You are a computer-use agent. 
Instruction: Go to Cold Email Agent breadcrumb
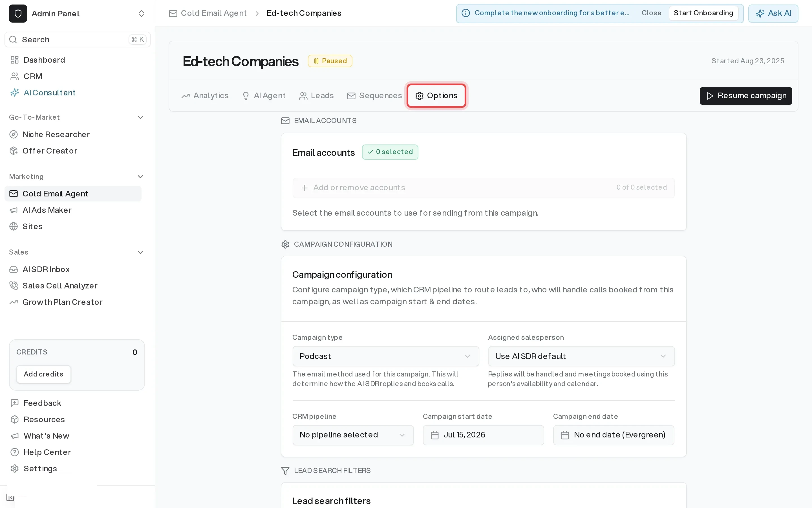pyautogui.click(x=213, y=13)
